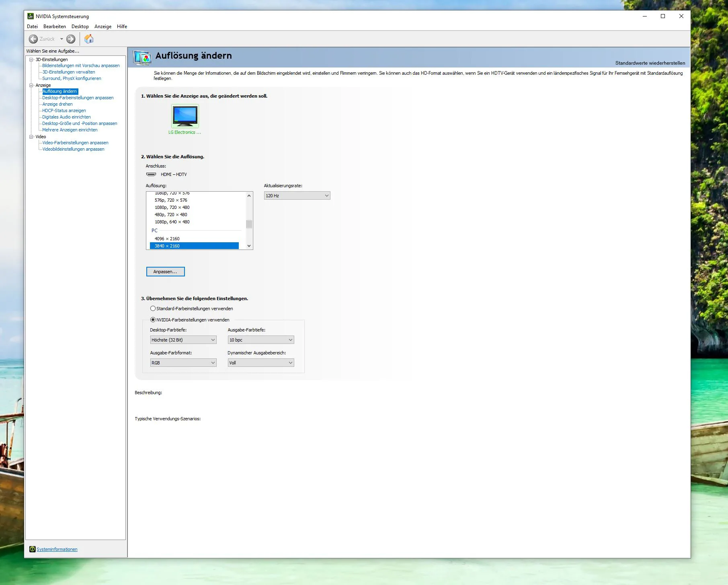Open the Bearbeiten menu
Image resolution: width=728 pixels, height=585 pixels.
[55, 27]
